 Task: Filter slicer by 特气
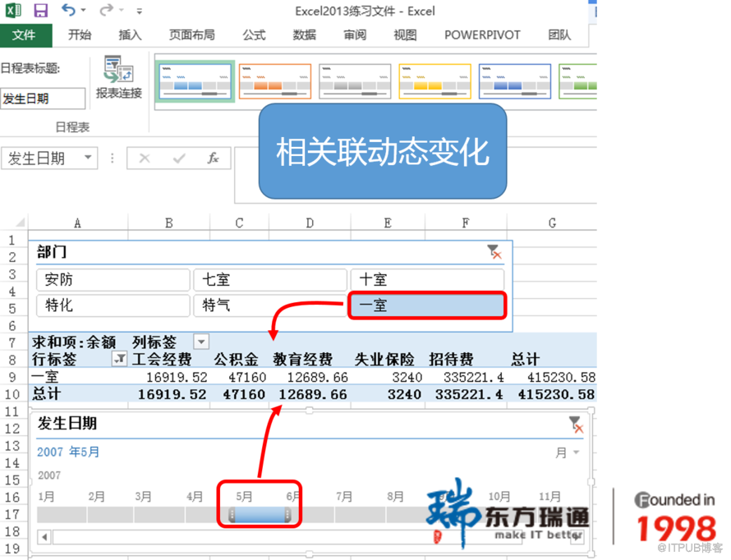[x=270, y=305]
